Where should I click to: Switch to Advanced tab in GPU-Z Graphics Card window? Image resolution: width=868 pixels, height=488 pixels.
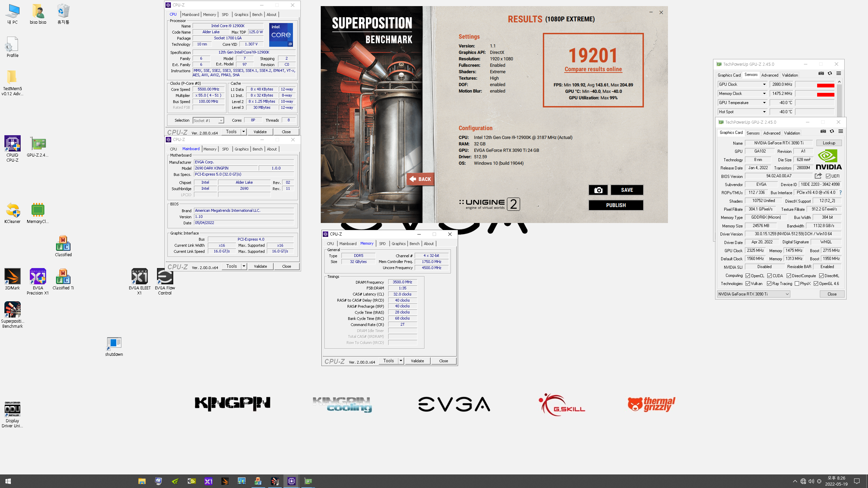pos(772,133)
